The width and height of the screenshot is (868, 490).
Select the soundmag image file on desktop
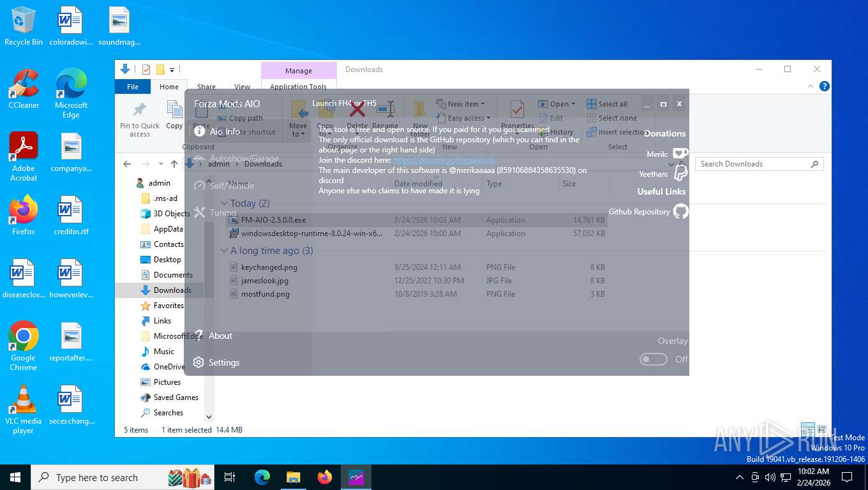[x=119, y=27]
